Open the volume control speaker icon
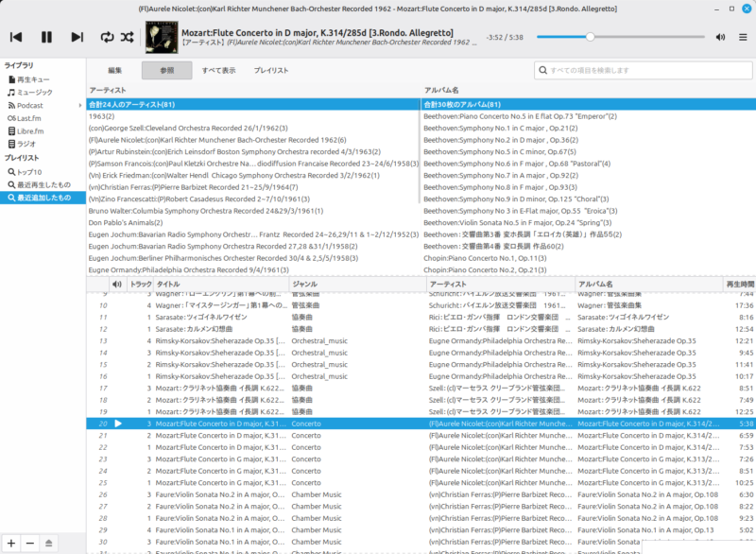The height and width of the screenshot is (554, 756). 720,37
